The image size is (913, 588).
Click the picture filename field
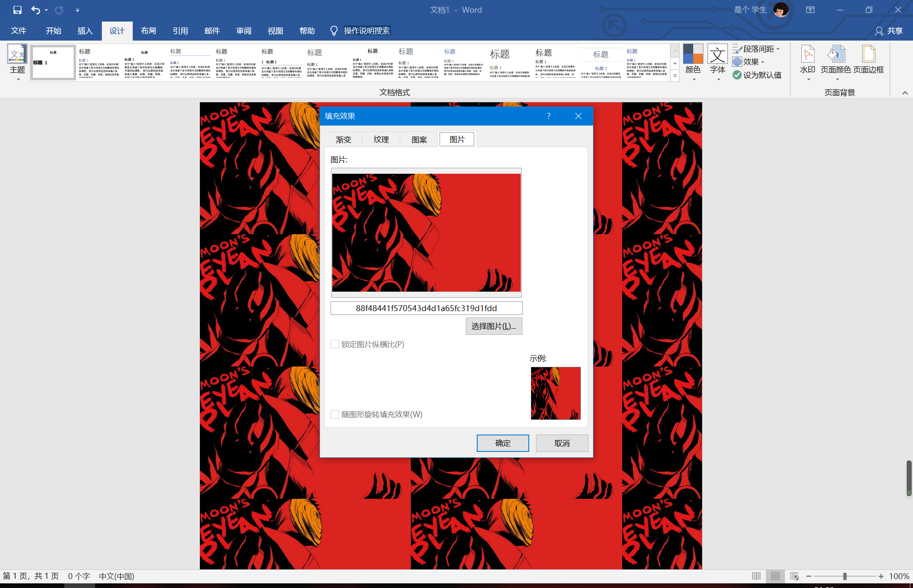[426, 308]
